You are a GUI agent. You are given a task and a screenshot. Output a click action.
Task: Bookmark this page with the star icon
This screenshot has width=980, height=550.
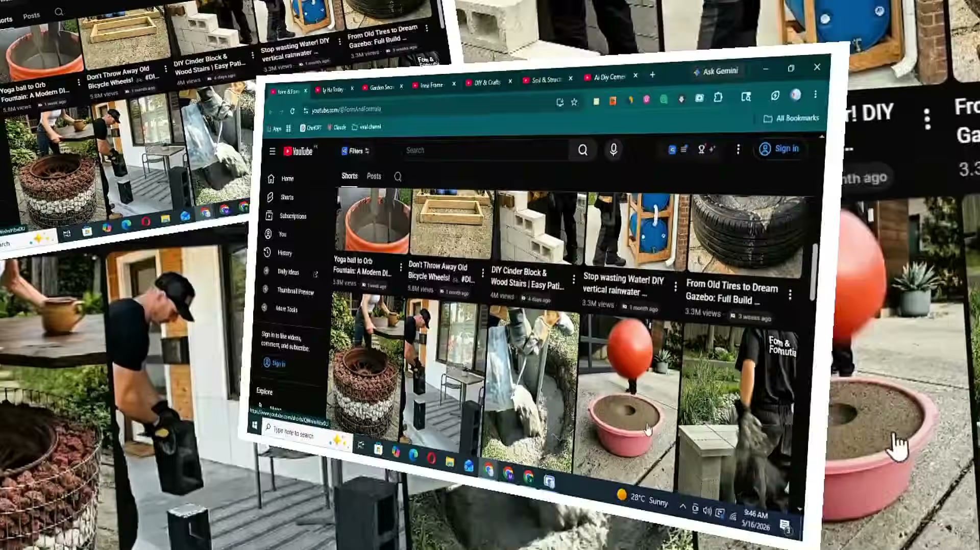(574, 102)
